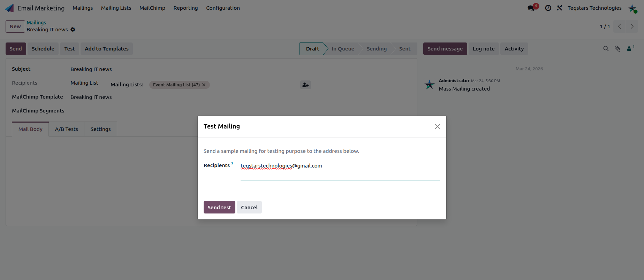Viewport: 644px width, 280px height.
Task: Click the add contact icon next to mailing lists
Action: pos(305,85)
